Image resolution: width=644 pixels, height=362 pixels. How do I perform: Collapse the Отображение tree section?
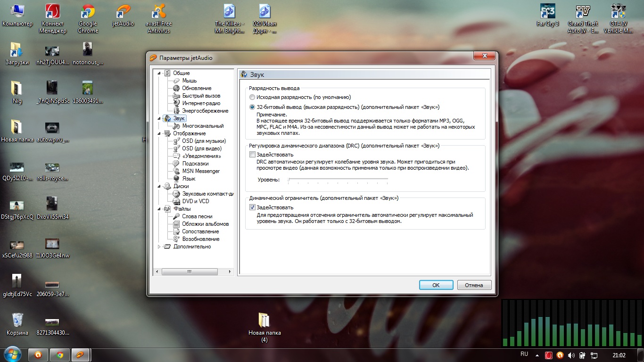[x=159, y=133]
